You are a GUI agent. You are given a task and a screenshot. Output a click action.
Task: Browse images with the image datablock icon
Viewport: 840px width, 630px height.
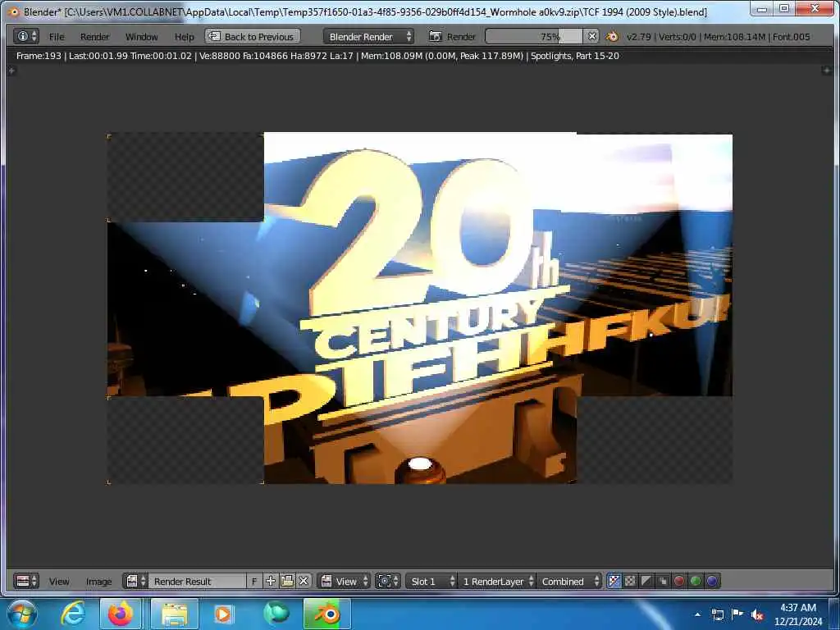click(x=135, y=582)
